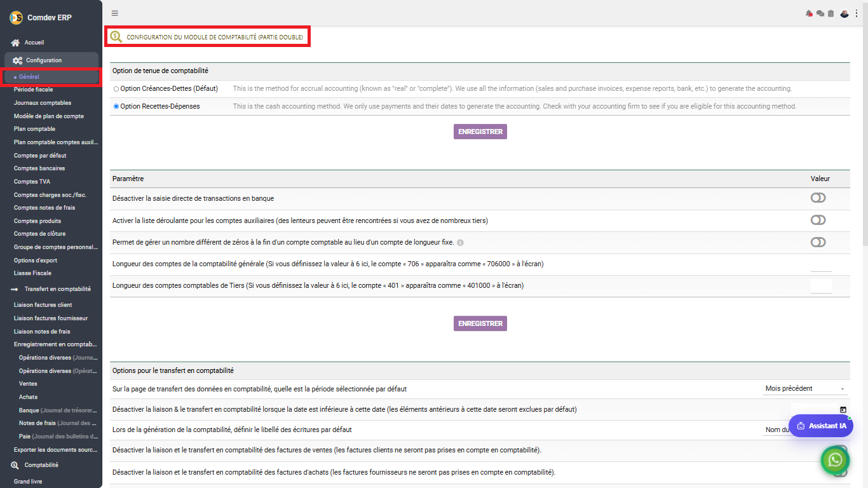Click the transfer cutoff date field
Image resolution: width=868 pixels, height=488 pixels.
pyautogui.click(x=819, y=410)
